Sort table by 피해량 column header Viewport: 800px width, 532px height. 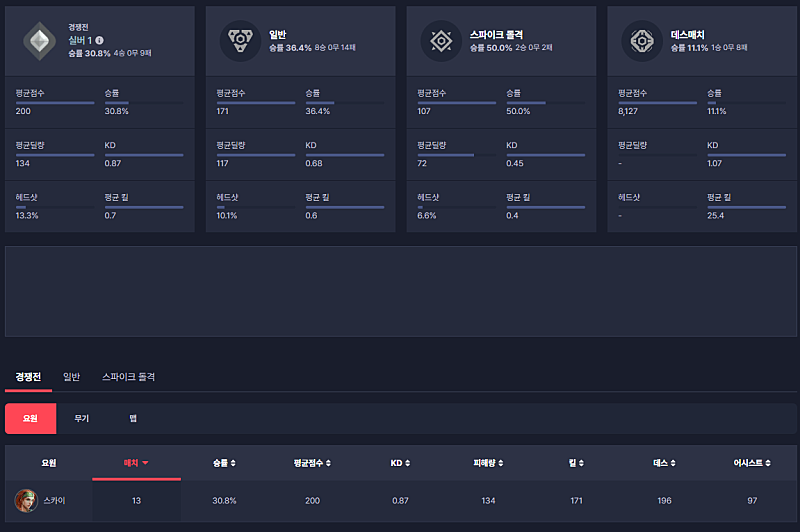coord(488,463)
